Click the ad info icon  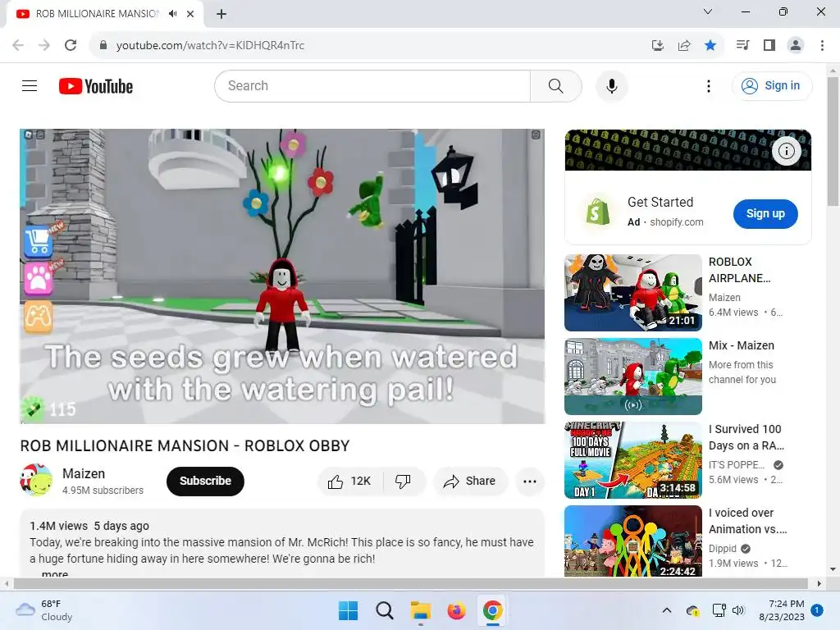coord(786,151)
